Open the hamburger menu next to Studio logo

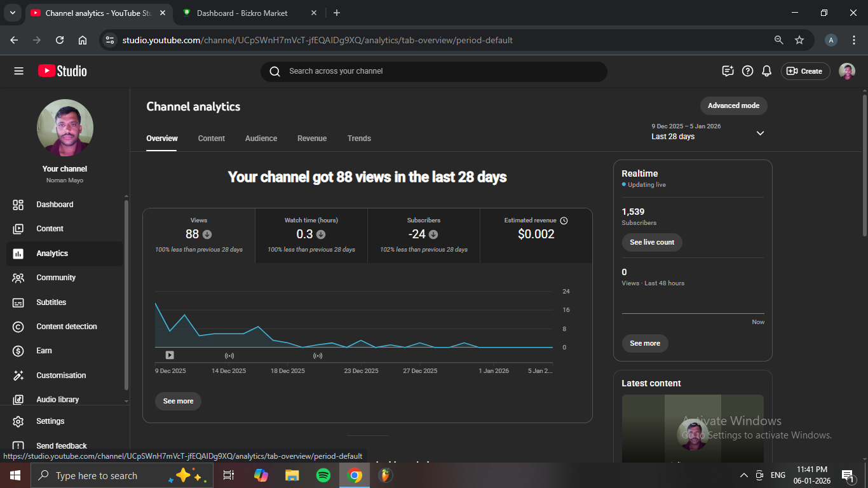18,71
